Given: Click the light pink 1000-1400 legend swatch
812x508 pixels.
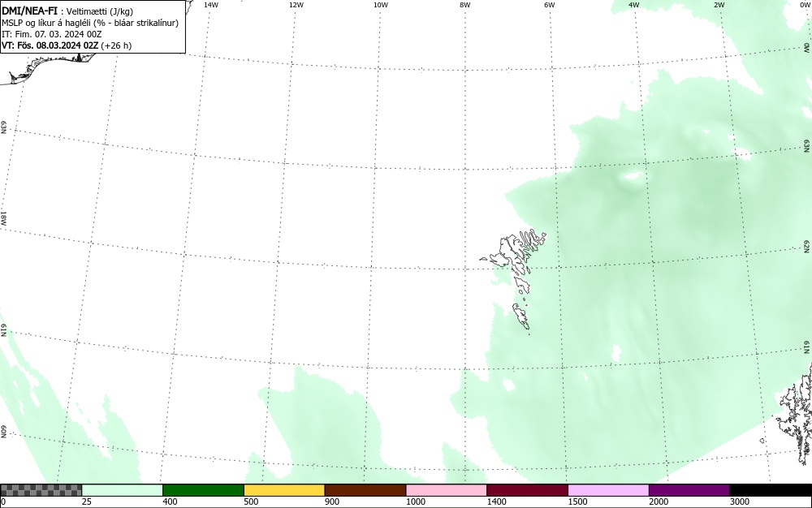Looking at the screenshot, I should click(447, 490).
